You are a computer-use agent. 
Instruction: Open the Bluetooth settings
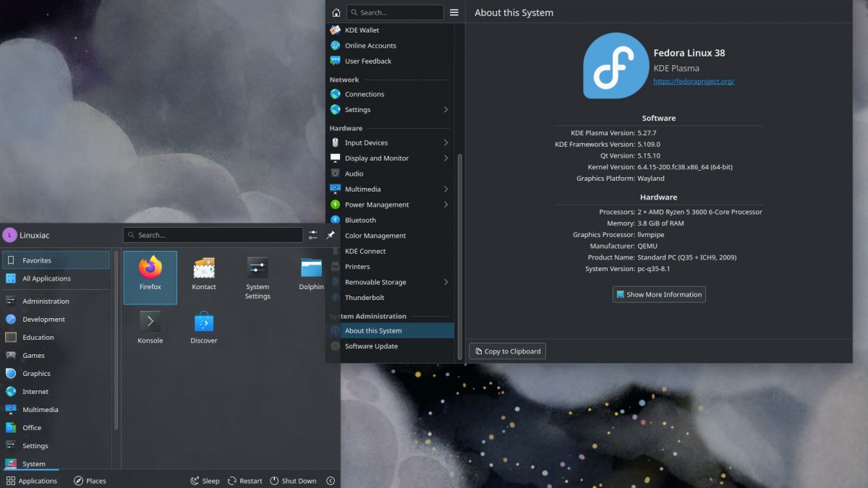pos(391,220)
